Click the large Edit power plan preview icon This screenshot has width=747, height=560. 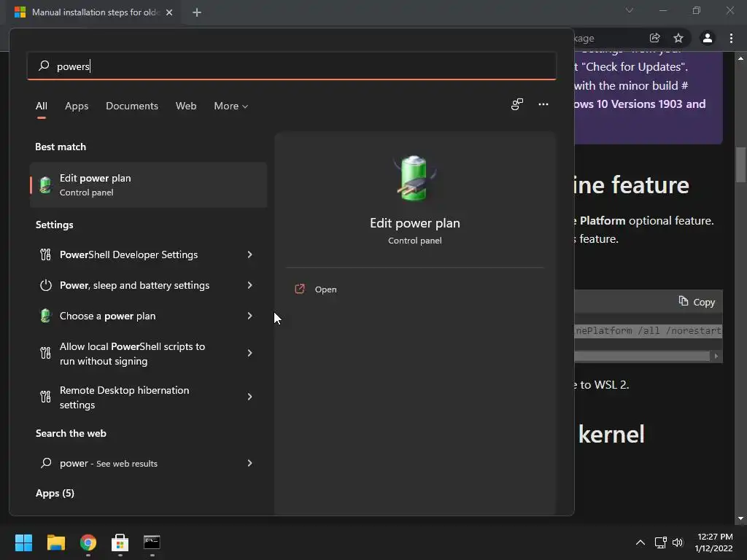(414, 178)
